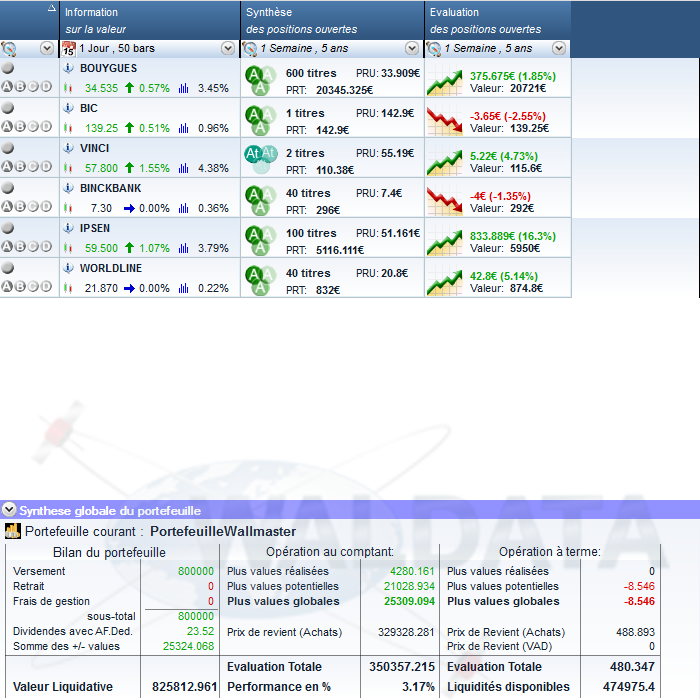Open the BIC info icon

68,108
